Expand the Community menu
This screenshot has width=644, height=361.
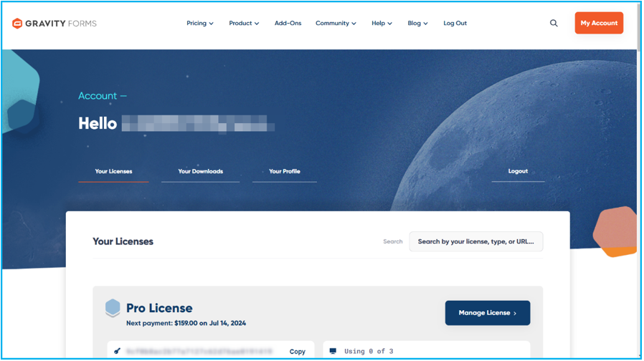coord(336,23)
